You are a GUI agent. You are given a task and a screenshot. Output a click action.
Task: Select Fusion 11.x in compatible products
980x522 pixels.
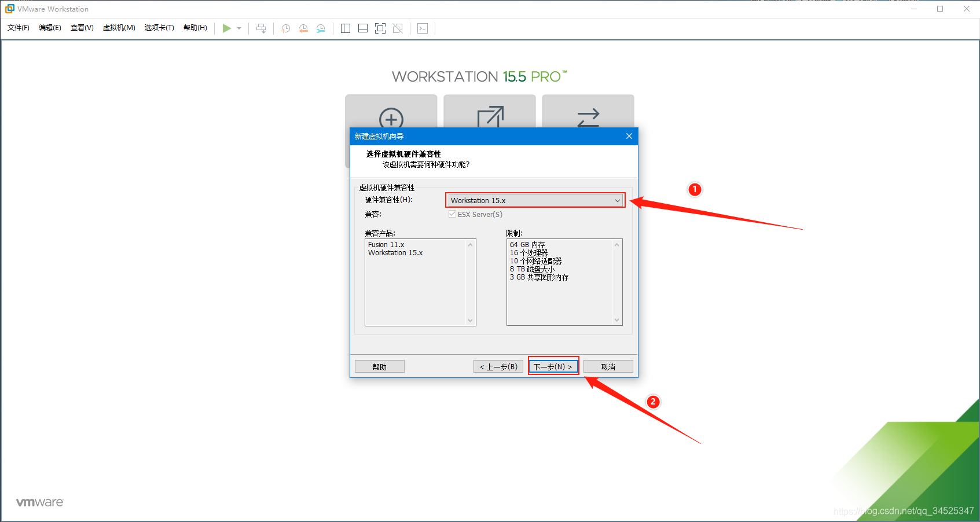tap(386, 245)
